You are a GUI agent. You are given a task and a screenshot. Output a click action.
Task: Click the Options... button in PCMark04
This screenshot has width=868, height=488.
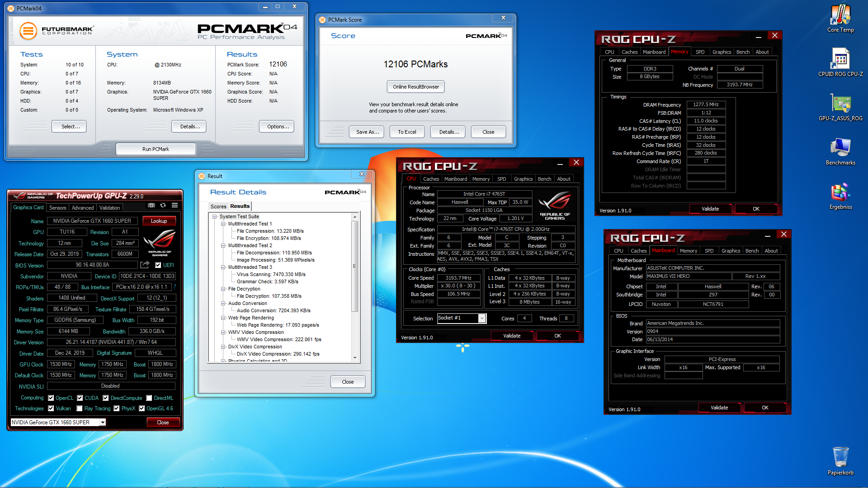pyautogui.click(x=277, y=127)
